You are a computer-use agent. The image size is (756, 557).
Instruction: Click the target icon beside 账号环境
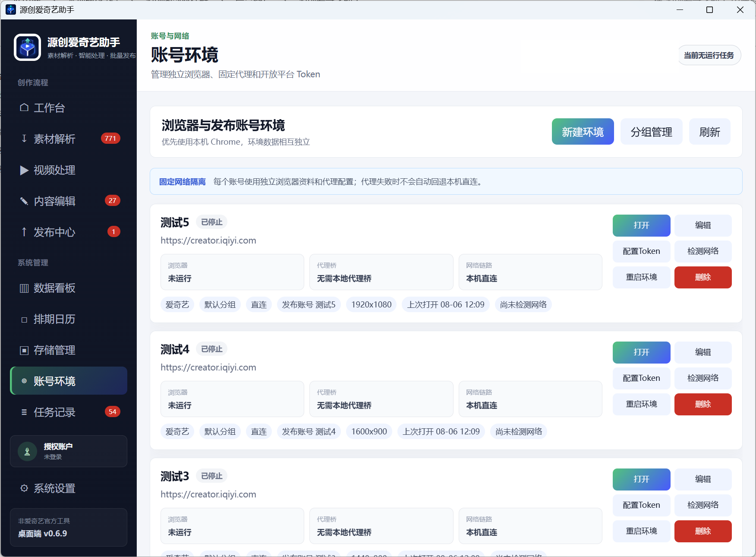tap(24, 381)
